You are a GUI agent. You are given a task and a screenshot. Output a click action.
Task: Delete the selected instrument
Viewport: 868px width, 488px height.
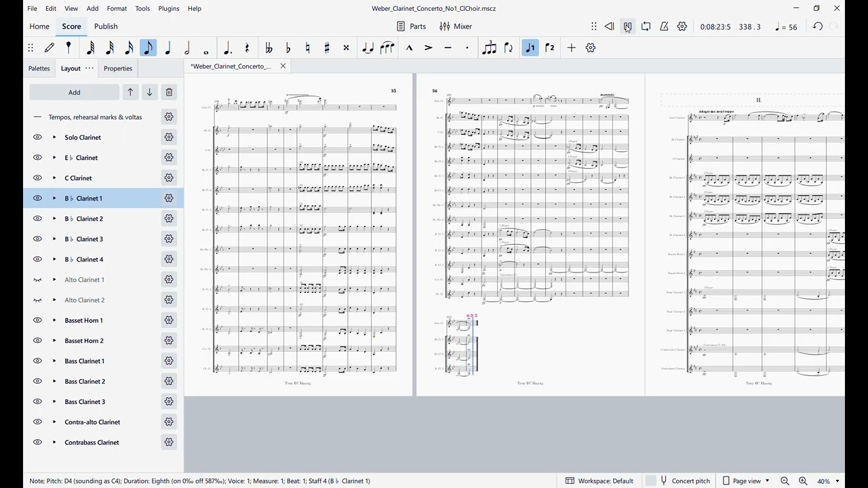(x=169, y=92)
